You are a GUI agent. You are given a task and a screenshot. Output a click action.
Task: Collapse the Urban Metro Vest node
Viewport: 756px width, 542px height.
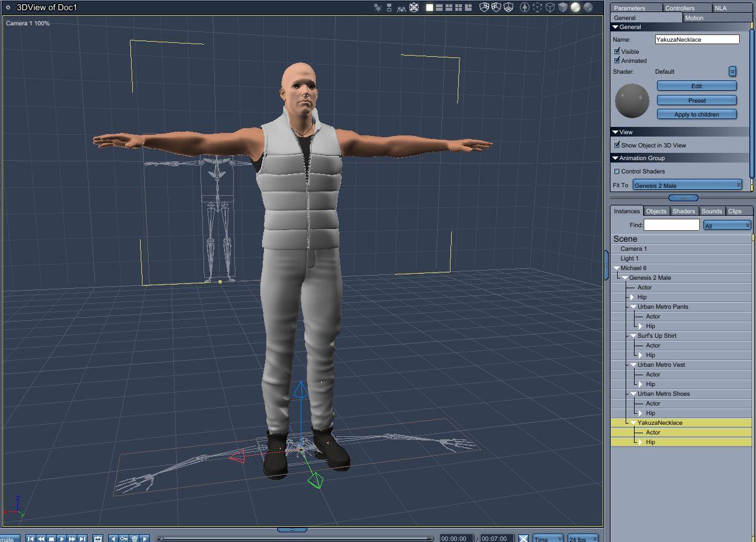633,365
